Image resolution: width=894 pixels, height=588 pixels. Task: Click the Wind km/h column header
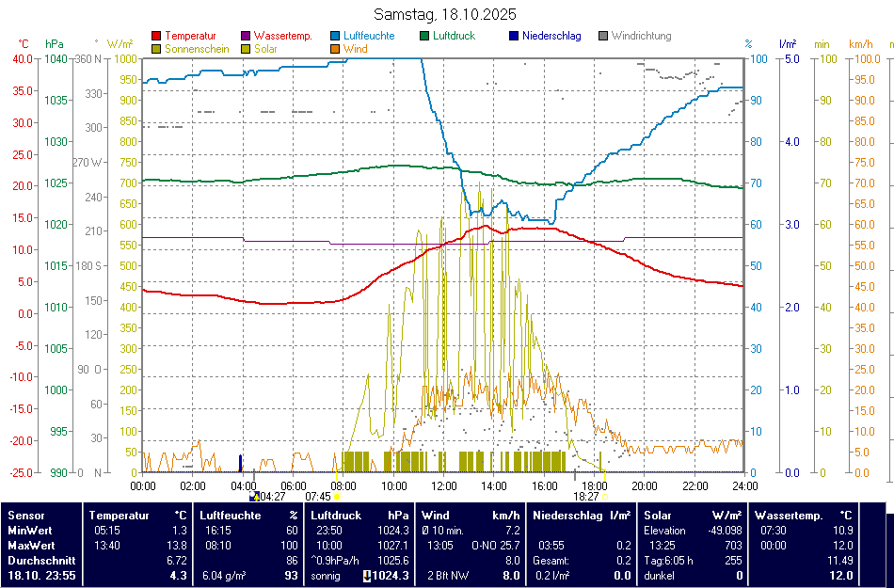(471, 516)
